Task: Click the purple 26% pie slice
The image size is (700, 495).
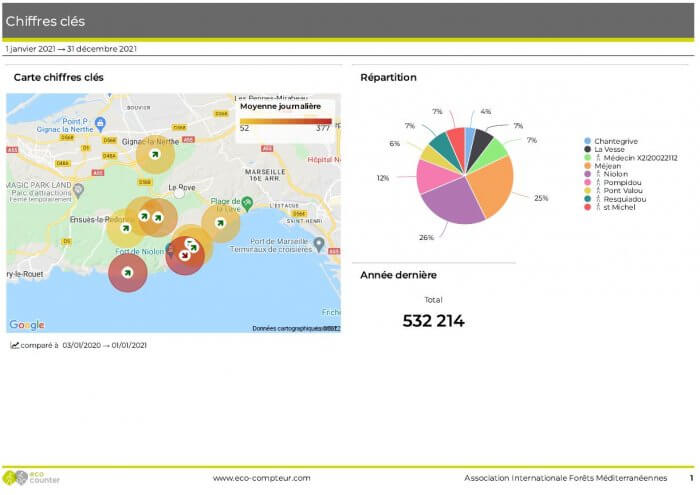Action: point(453,201)
